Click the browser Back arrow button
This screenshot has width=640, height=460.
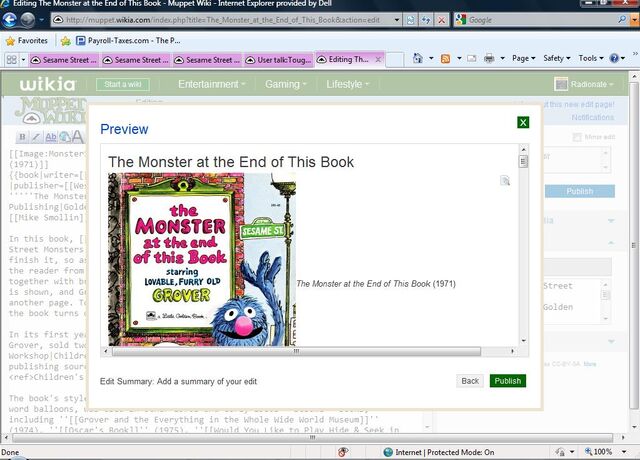click(x=10, y=20)
